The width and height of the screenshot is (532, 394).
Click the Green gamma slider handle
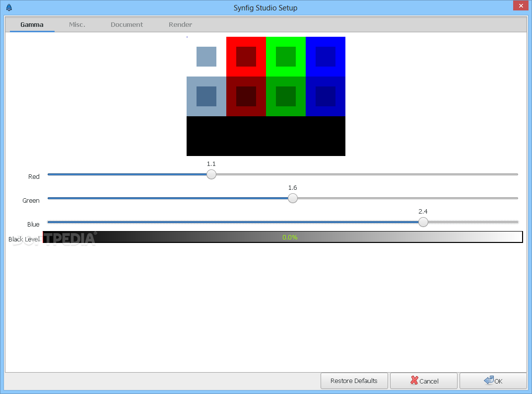pos(293,198)
